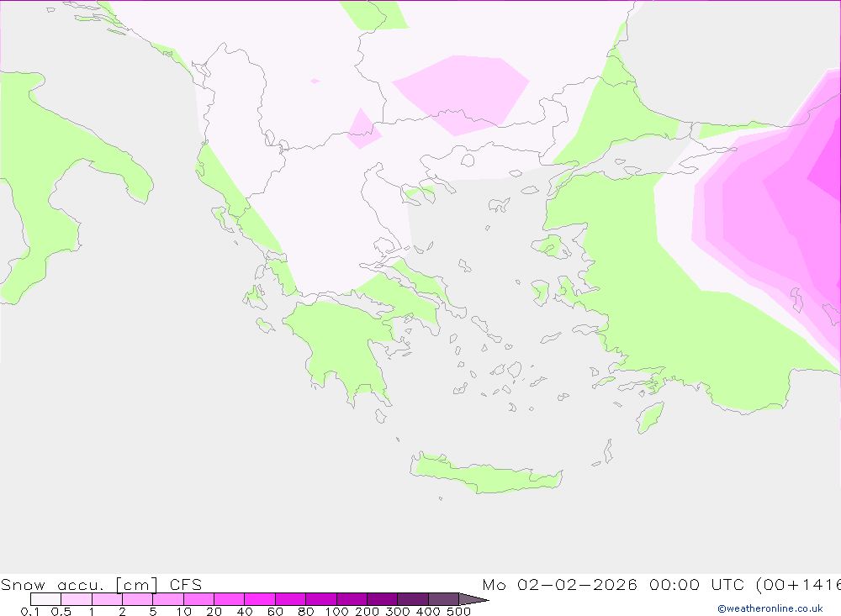
Task: Click the island of Rhodes on map
Action: 650,418
